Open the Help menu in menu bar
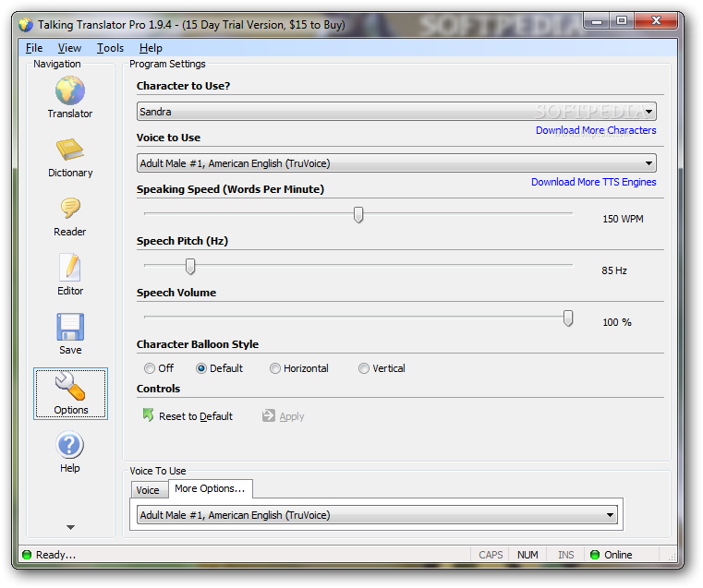Image resolution: width=703 pixels, height=588 pixels. [151, 48]
